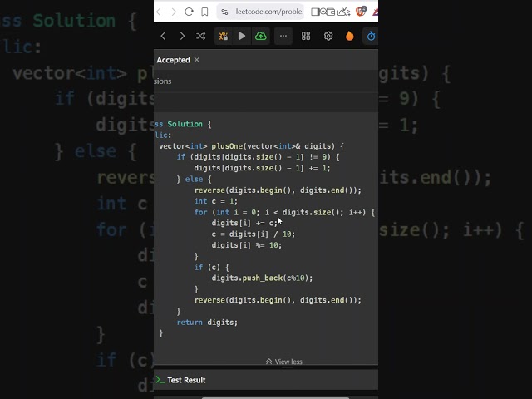The width and height of the screenshot is (532, 399).
Task: Click the line 'digits[i] %= 10;'
Action: click(x=247, y=245)
